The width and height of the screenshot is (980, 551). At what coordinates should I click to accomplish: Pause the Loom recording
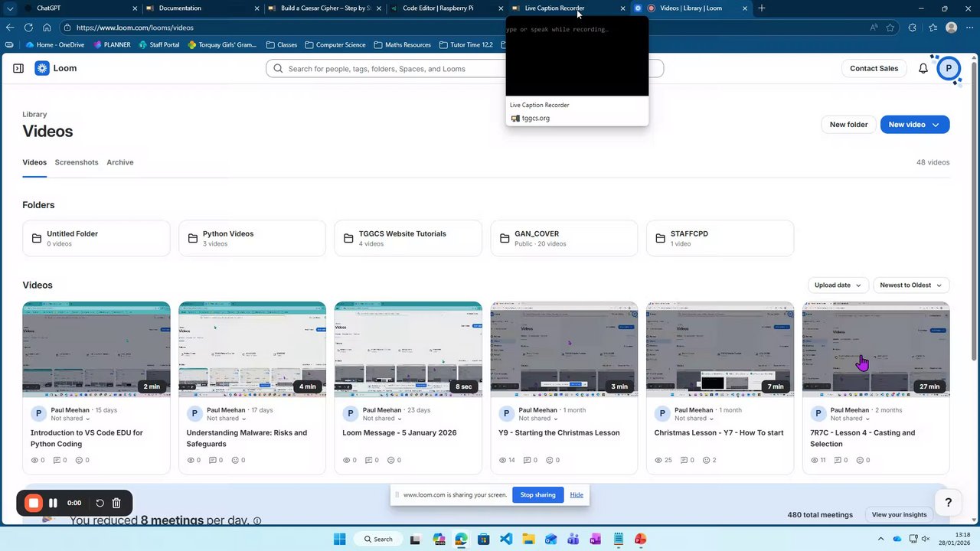coord(53,503)
